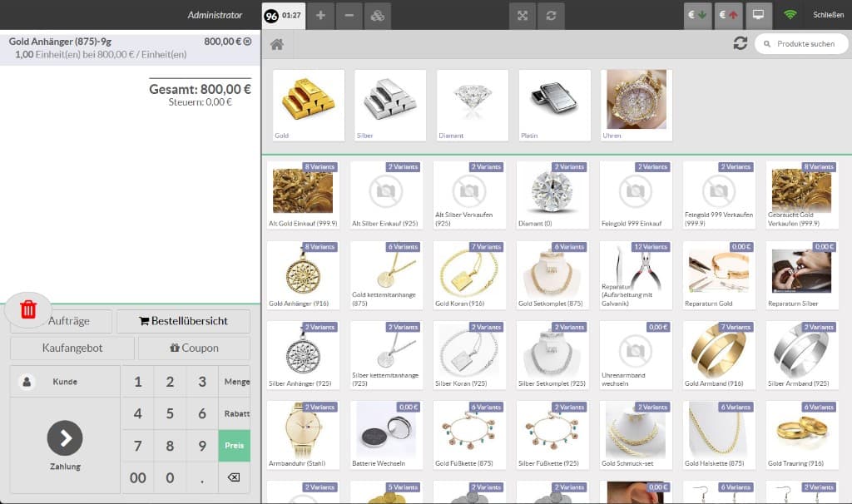
Task: Select order tab 96
Action: (x=284, y=15)
